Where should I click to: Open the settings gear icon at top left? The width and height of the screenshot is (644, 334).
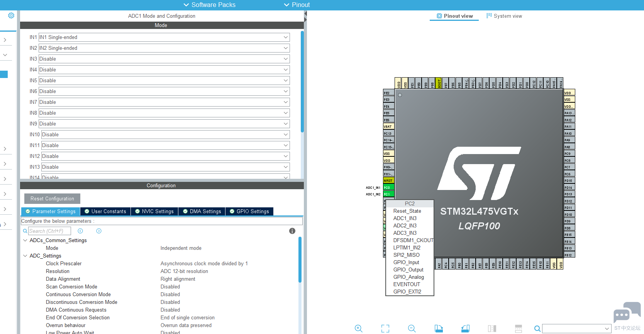(11, 15)
